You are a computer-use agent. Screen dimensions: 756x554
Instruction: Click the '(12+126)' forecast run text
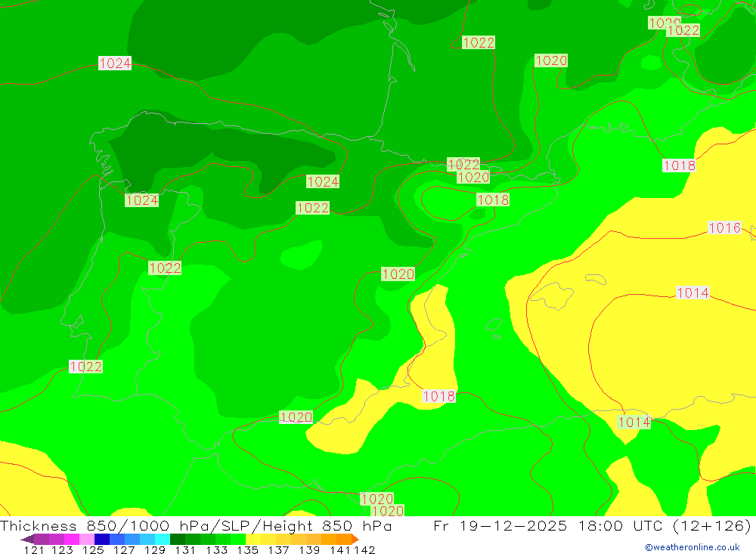pyautogui.click(x=711, y=525)
